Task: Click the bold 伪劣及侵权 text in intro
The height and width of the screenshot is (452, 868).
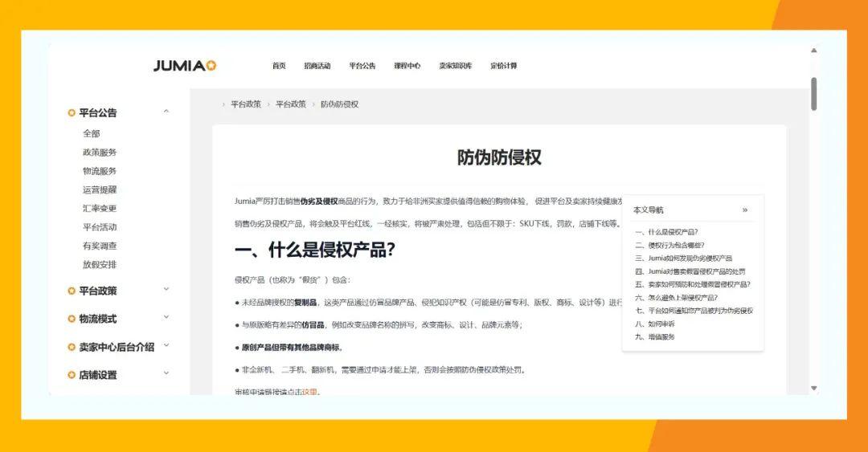Action: pos(319,202)
